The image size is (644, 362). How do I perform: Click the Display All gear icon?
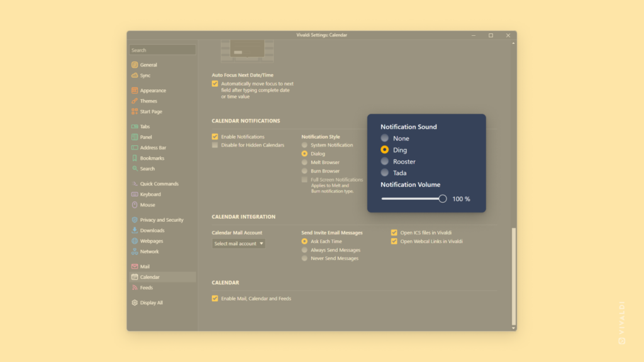point(135,302)
